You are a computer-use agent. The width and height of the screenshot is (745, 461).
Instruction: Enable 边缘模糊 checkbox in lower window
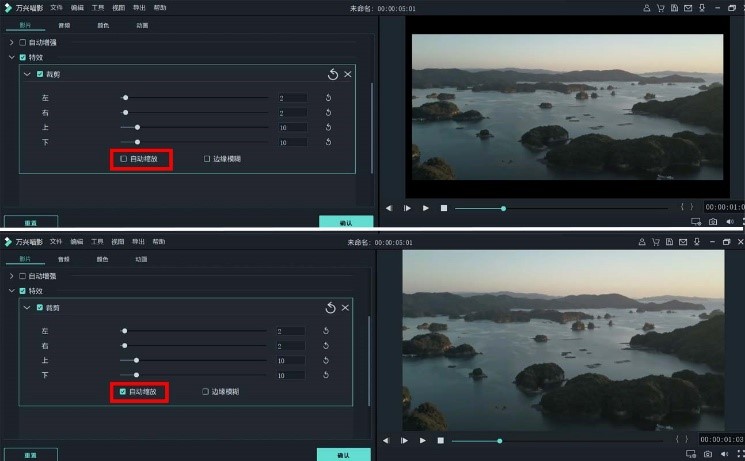coord(205,392)
